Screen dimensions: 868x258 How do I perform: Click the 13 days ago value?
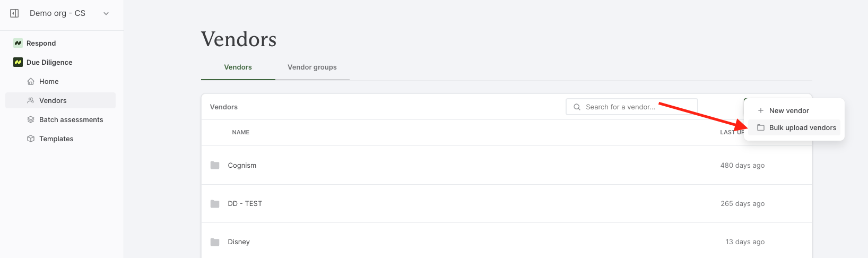745,242
